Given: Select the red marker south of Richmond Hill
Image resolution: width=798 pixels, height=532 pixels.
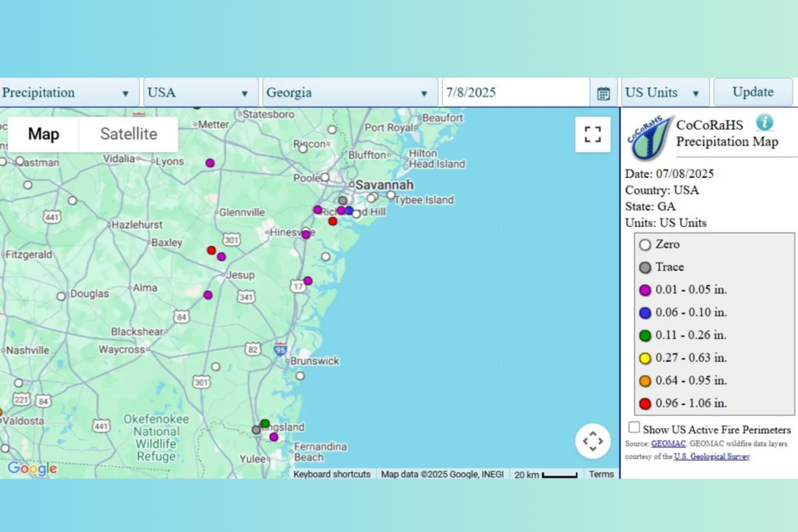Looking at the screenshot, I should coord(332,221).
